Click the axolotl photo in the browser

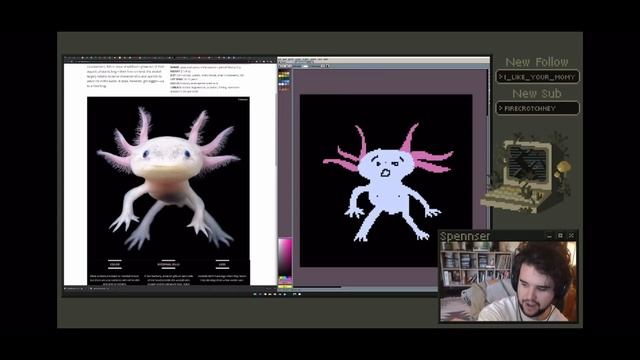pos(168,178)
